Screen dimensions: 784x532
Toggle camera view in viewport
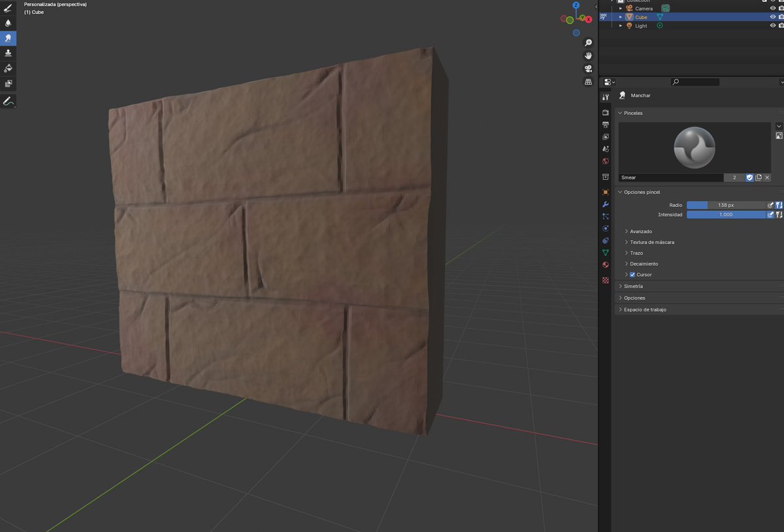click(x=589, y=69)
